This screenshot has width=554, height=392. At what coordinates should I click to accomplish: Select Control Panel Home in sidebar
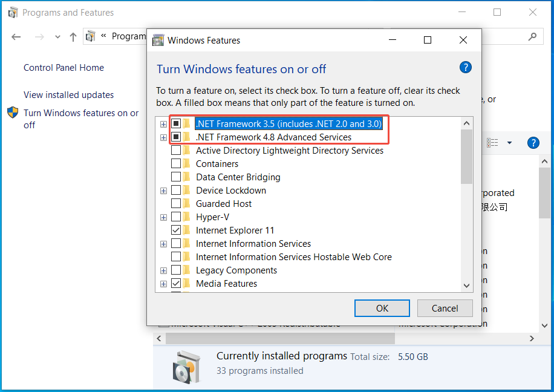(63, 68)
